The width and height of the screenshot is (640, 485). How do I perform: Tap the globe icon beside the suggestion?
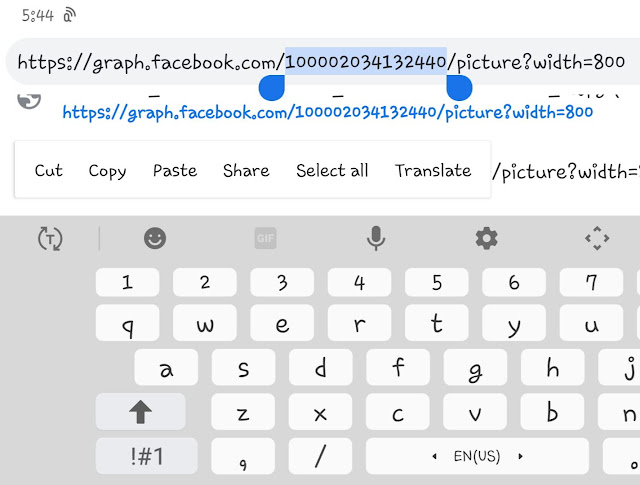tap(29, 100)
